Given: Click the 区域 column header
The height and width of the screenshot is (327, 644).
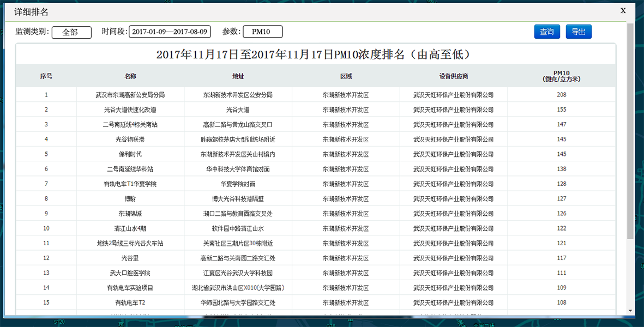Looking at the screenshot, I should tap(346, 76).
